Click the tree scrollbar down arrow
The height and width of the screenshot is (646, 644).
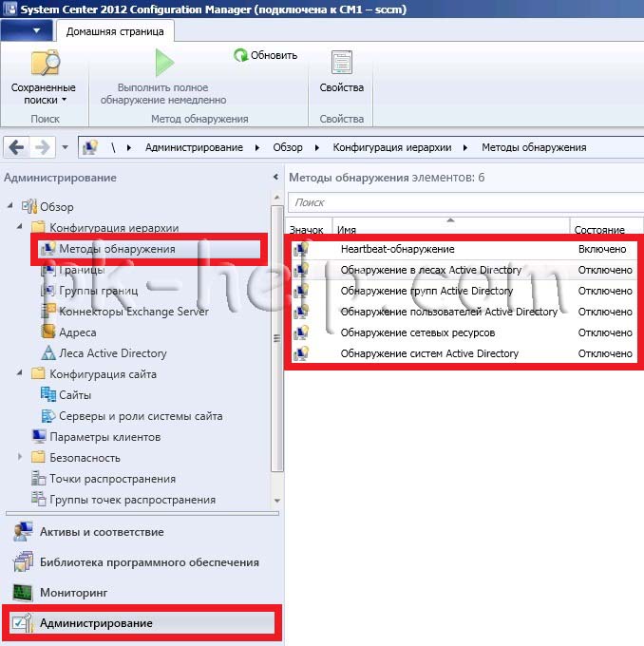(x=277, y=501)
